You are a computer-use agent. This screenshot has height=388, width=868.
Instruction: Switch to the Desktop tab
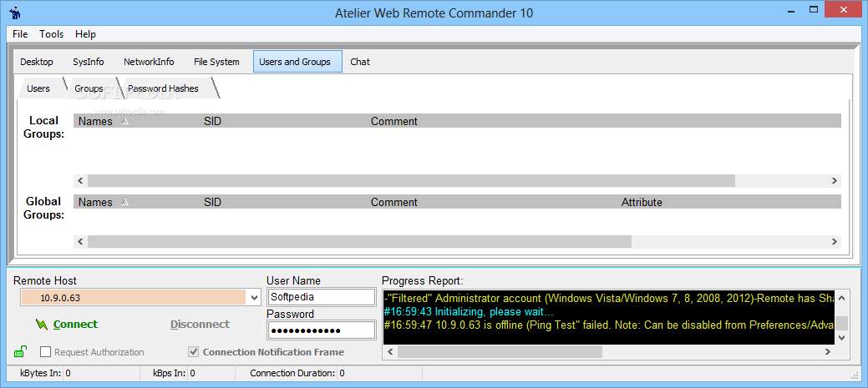[37, 62]
